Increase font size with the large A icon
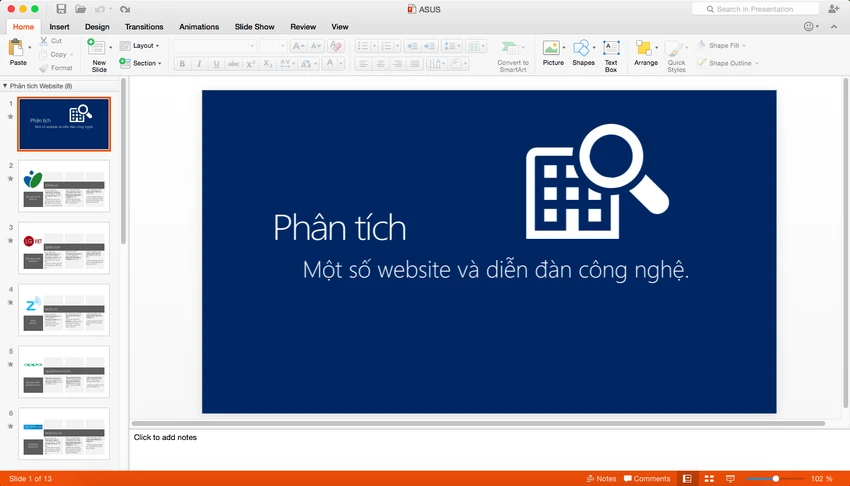 [x=298, y=46]
